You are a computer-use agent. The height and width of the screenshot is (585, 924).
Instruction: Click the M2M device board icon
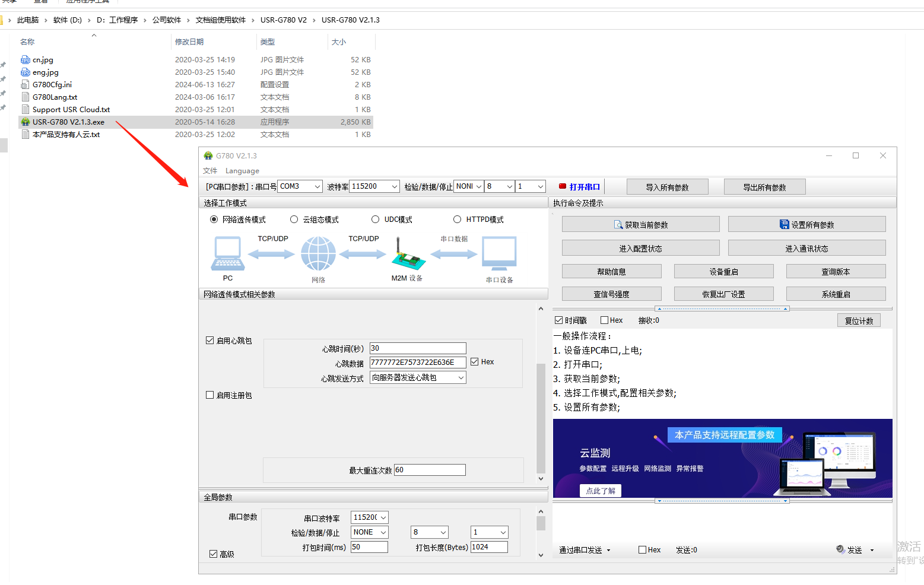[408, 255]
